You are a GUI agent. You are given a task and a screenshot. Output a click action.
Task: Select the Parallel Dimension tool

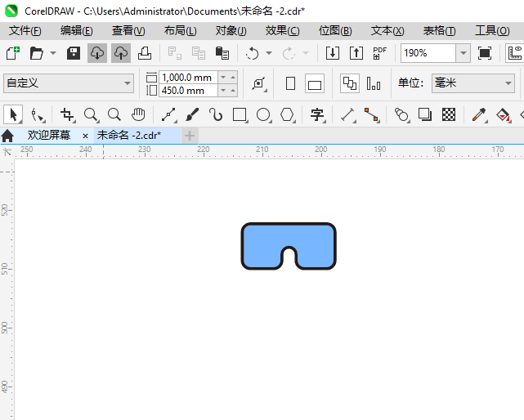pyautogui.click(x=348, y=115)
